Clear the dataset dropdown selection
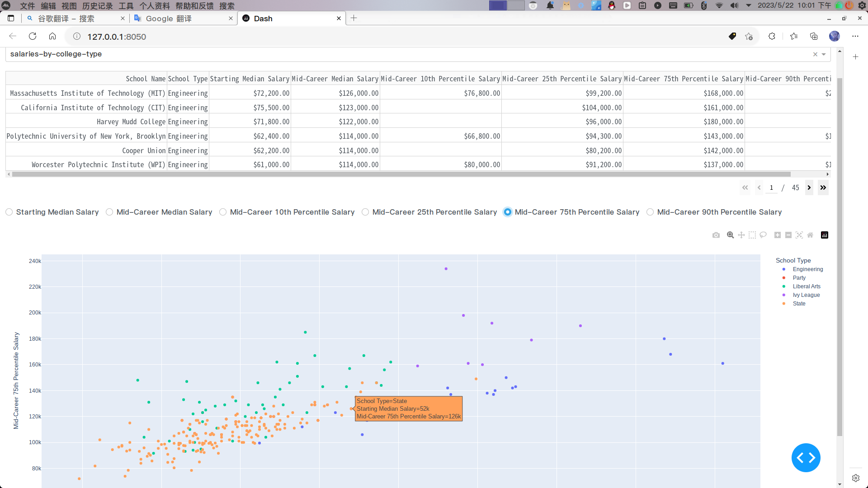Image resolution: width=868 pixels, height=488 pixels. point(815,54)
